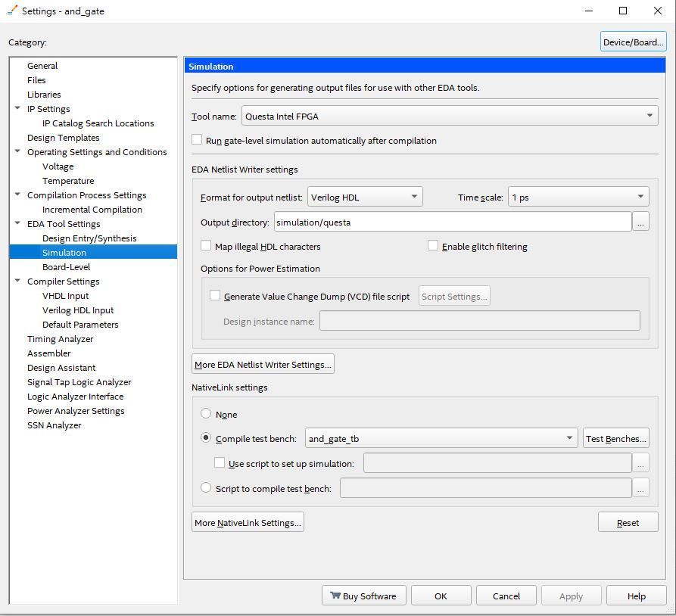
Task: Select Timing Analyzer in category tree
Action: click(61, 339)
